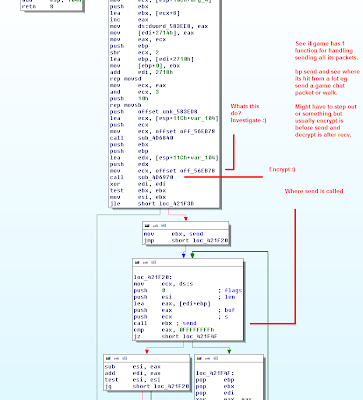Click the 'lea ebx, [ecx+8]' instruction
363x400 pixels.
click(145, 13)
